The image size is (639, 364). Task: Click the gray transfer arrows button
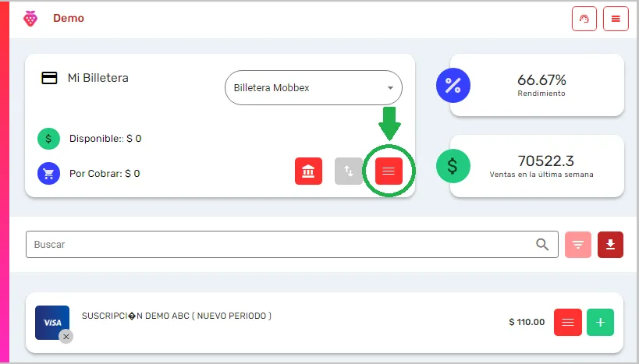[349, 171]
